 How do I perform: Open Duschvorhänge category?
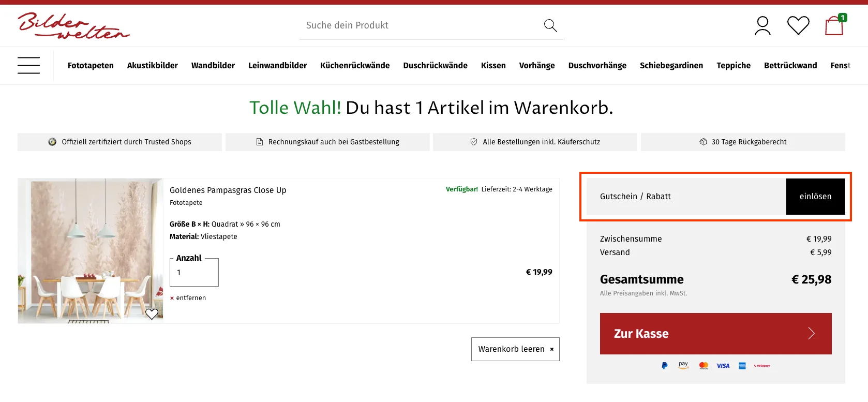(597, 65)
